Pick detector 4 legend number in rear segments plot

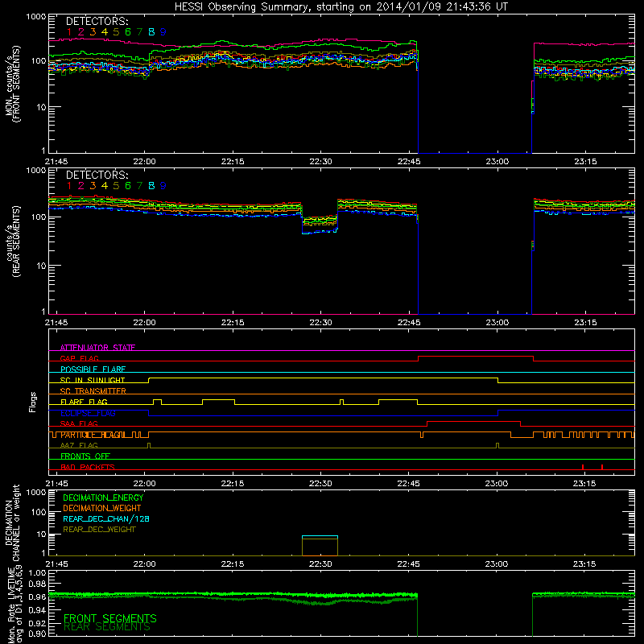tap(105, 186)
